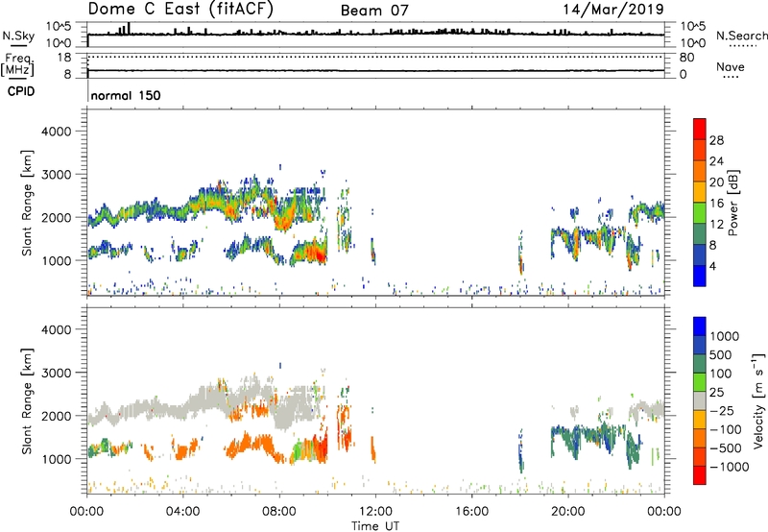Click the 12:00 time tick label
Viewport: 768px width, 532px height.
375,512
